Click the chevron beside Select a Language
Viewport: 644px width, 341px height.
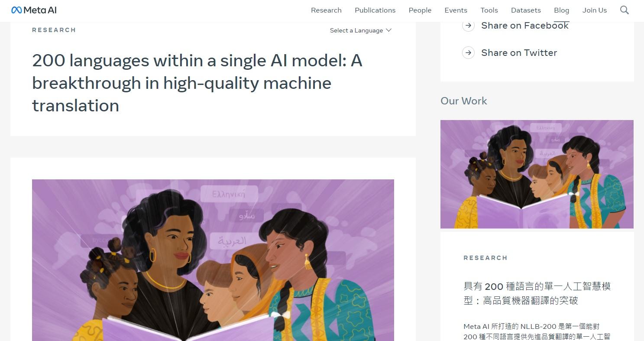388,30
